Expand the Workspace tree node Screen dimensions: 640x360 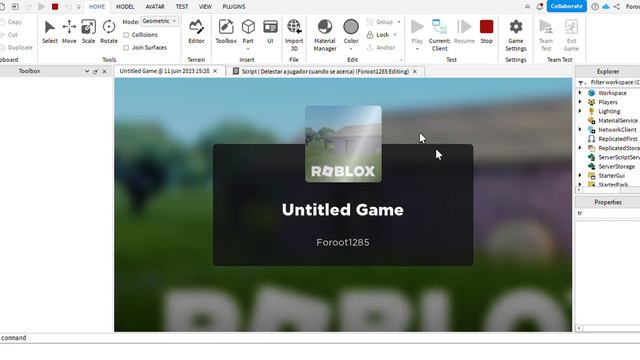(580, 93)
